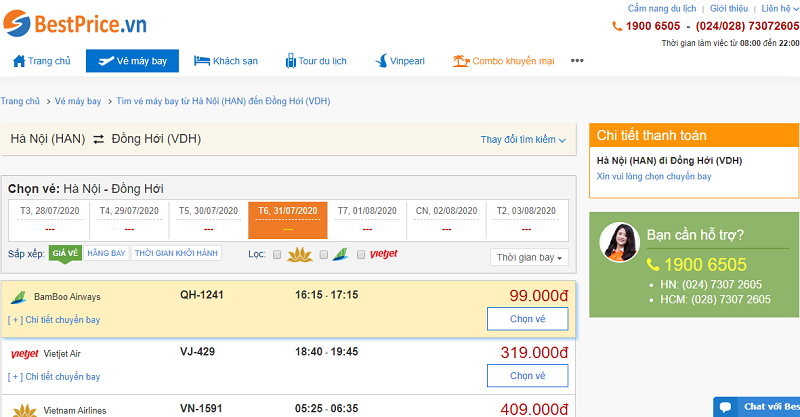Click the yellow phone icon in support box

coord(653,264)
